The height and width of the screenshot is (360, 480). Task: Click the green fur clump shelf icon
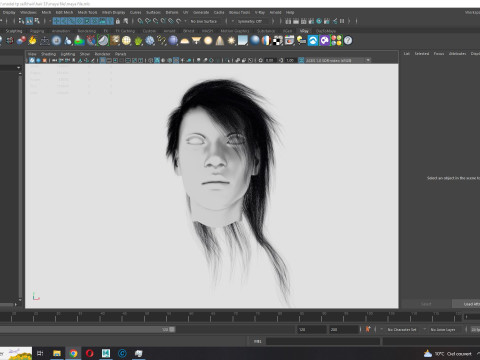tap(138, 41)
